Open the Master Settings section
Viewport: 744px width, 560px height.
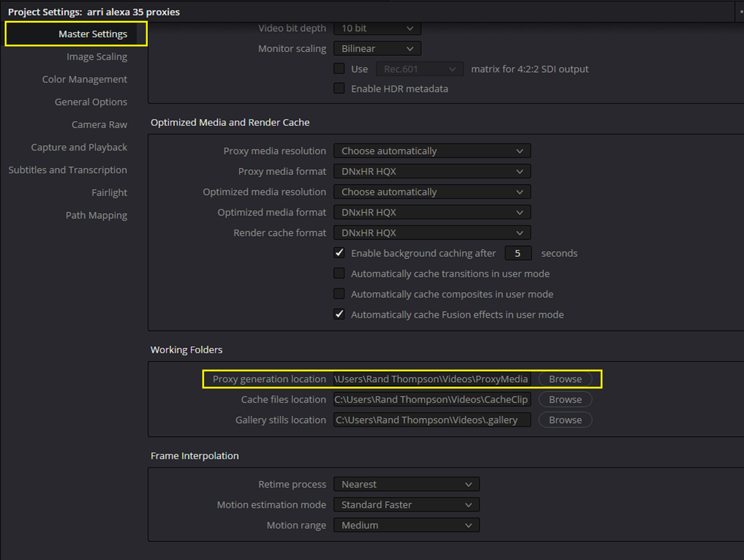pos(93,34)
